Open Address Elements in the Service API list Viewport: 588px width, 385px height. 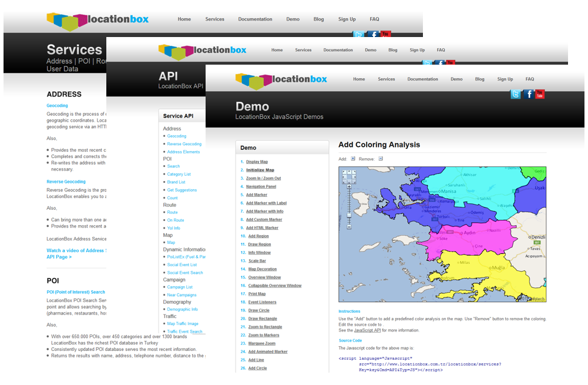pos(183,152)
